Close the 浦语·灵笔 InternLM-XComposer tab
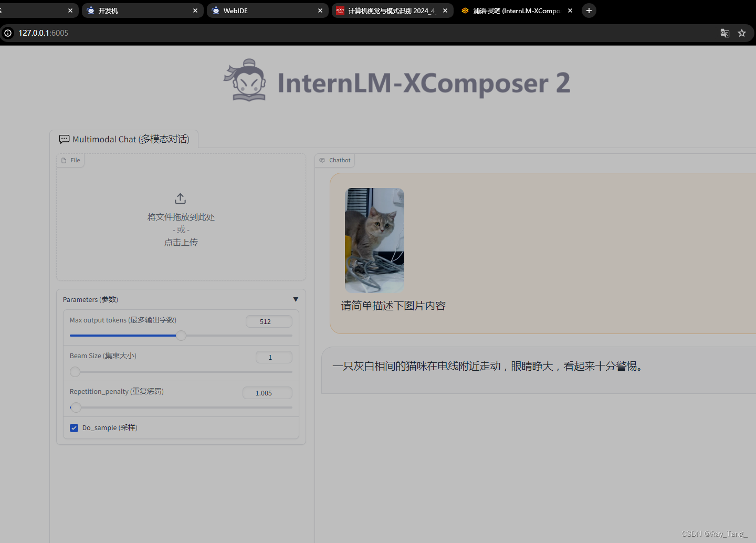 [x=570, y=11]
